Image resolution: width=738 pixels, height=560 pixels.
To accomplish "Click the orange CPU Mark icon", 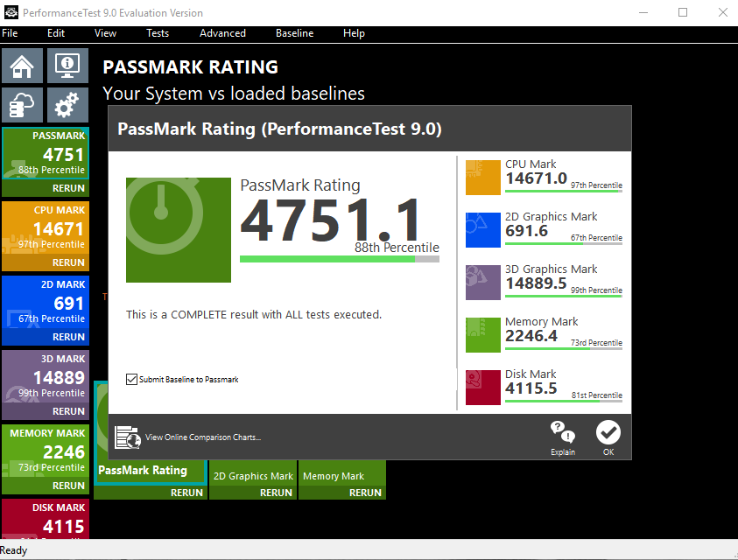I will [x=483, y=178].
